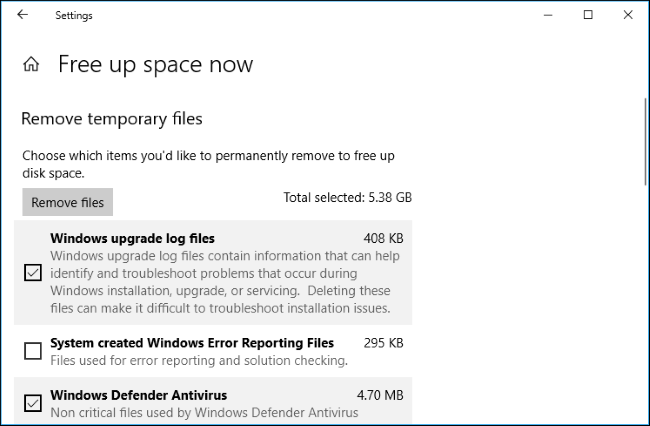Image resolution: width=650 pixels, height=426 pixels.
Task: Uncheck the Windows Defender Antivirus checkbox
Action: pyautogui.click(x=33, y=403)
